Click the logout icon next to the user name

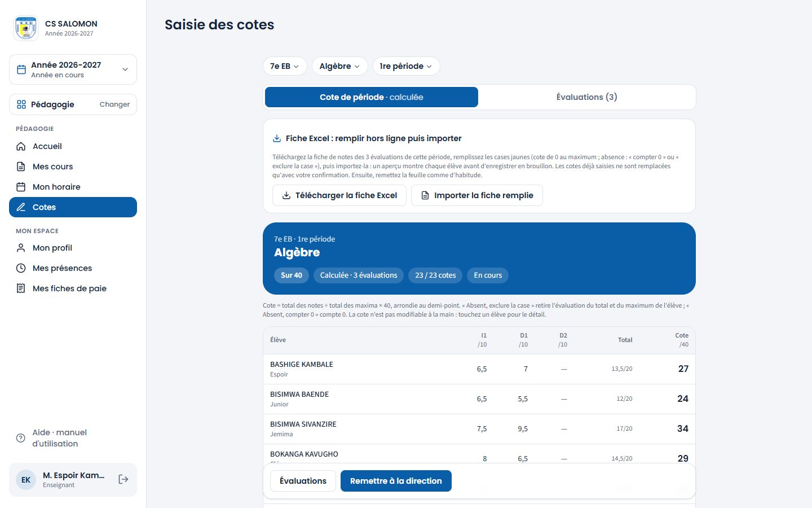[123, 479]
